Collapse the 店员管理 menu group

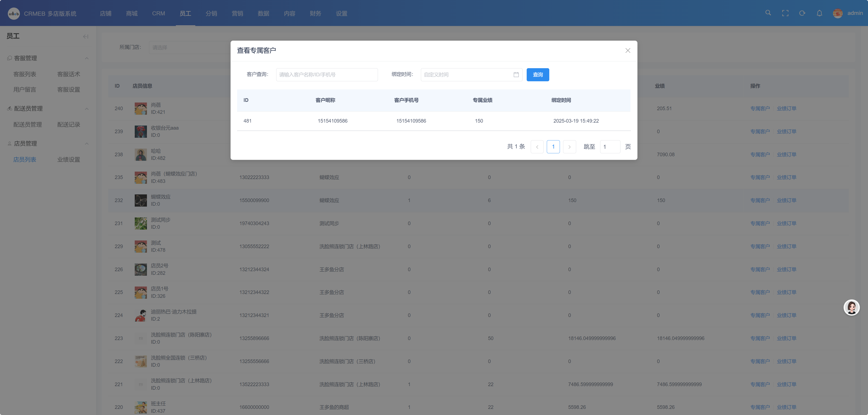(x=87, y=144)
